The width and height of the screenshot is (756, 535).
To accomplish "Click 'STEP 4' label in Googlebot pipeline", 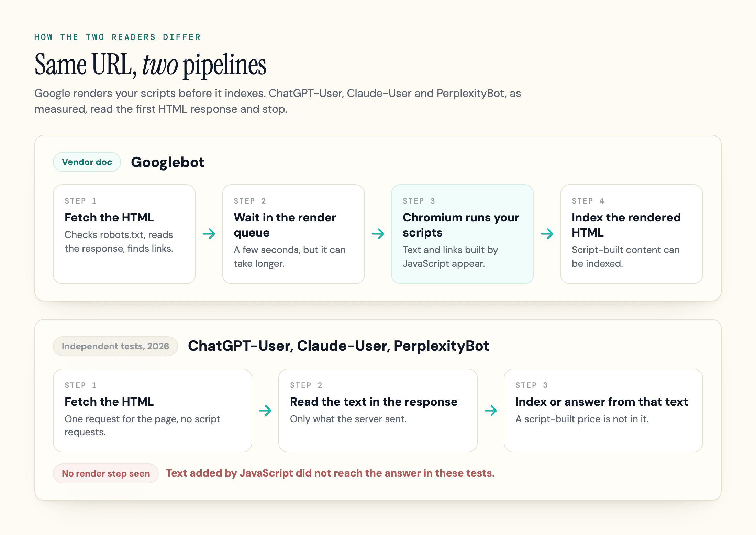I will point(588,201).
